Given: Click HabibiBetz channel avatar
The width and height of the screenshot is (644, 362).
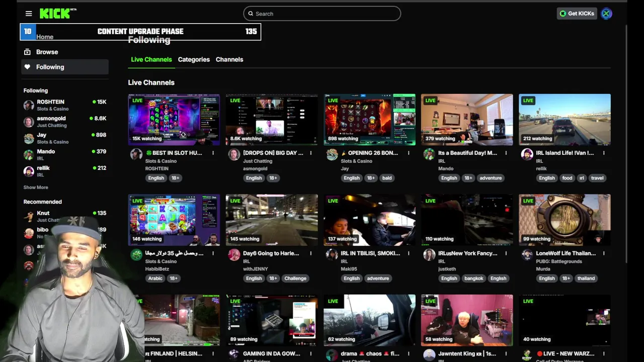Looking at the screenshot, I should pyautogui.click(x=136, y=255).
